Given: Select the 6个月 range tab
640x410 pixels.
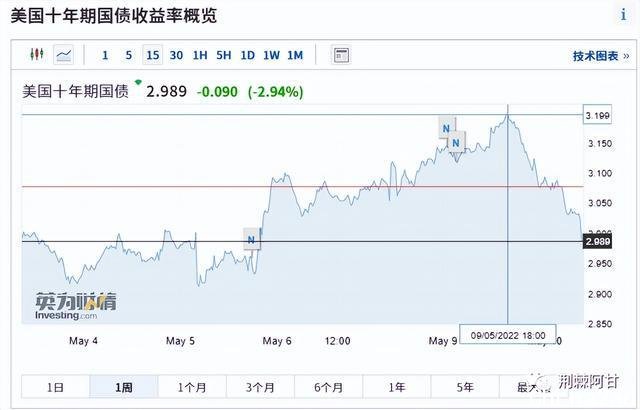Looking at the screenshot, I should point(329,387).
